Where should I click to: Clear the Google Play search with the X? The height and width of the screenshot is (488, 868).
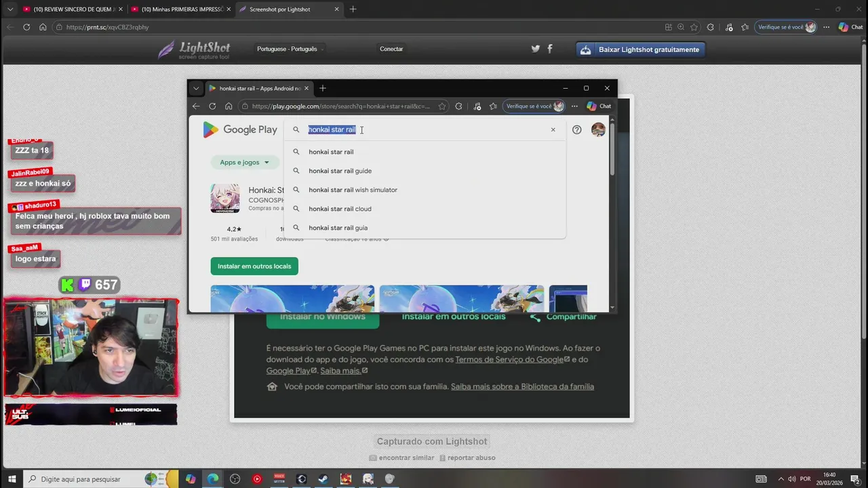point(553,129)
